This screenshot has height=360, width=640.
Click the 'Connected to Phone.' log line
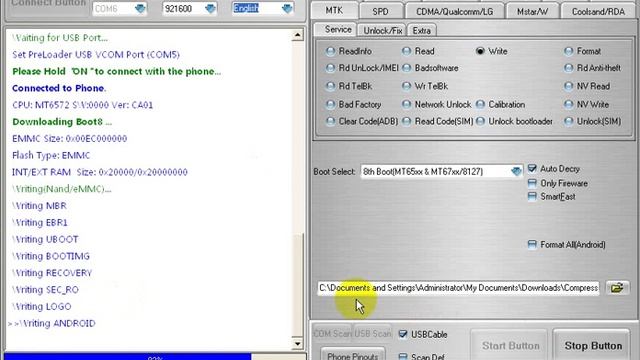tap(59, 88)
